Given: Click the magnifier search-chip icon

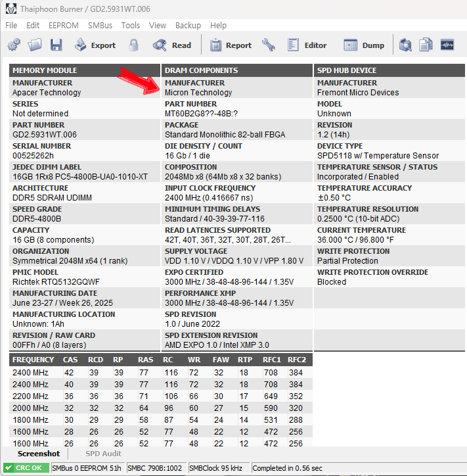Looking at the screenshot, I should click(405, 45).
